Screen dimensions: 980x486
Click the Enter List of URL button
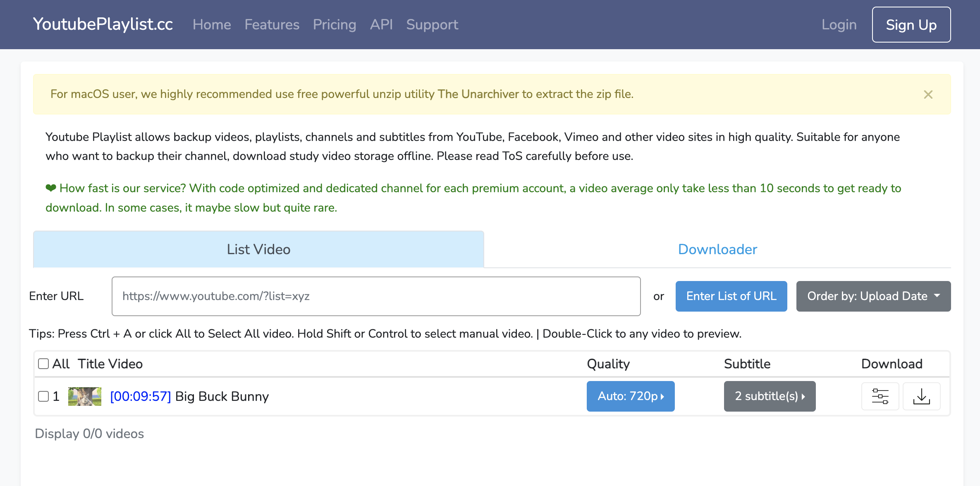[731, 296]
